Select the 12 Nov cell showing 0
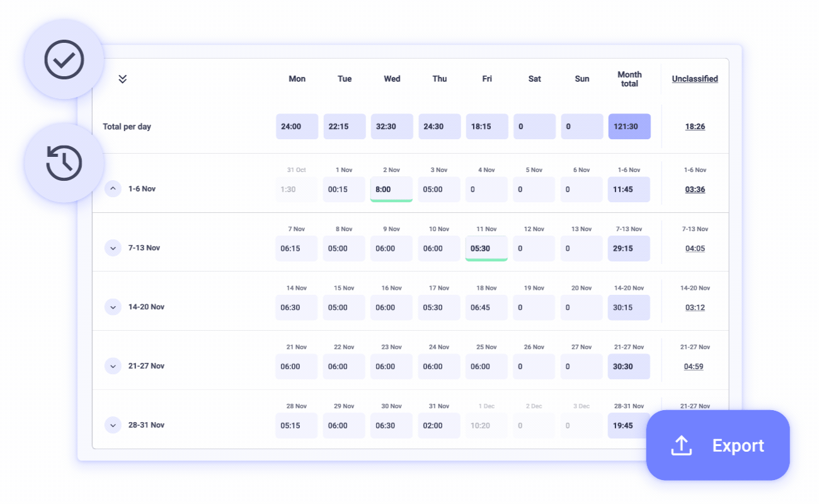Image resolution: width=819 pixels, height=504 pixels. coord(534,249)
